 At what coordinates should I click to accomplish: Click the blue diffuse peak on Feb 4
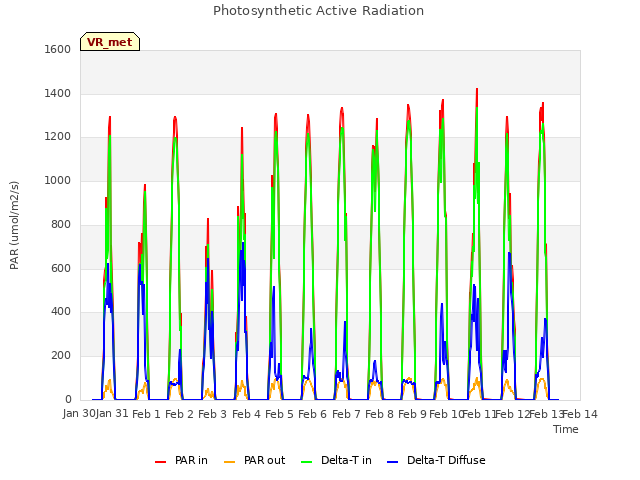click(x=243, y=244)
